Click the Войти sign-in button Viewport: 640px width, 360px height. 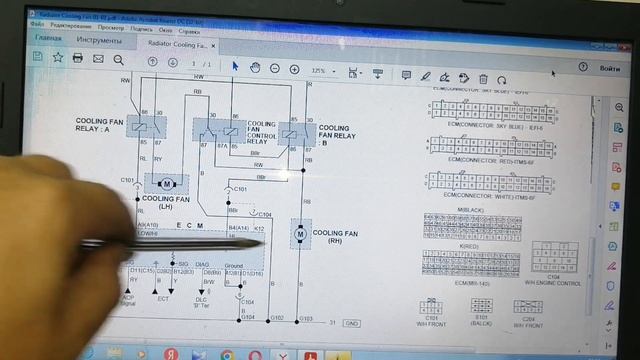coord(610,69)
